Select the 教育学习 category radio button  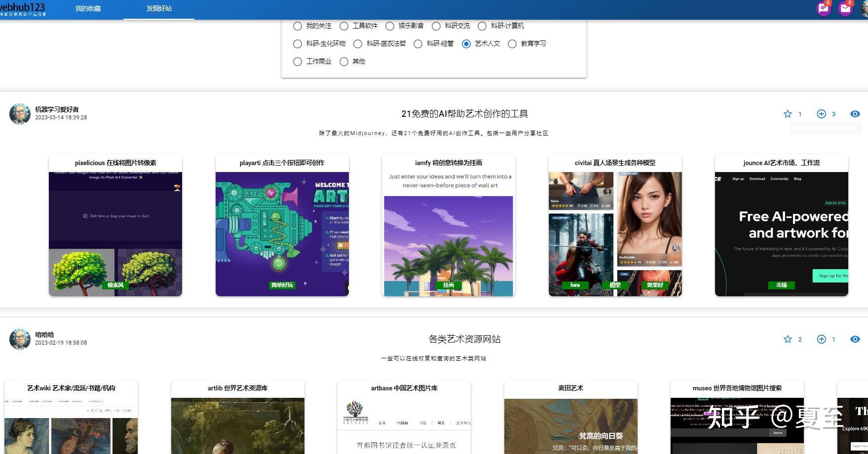click(512, 43)
